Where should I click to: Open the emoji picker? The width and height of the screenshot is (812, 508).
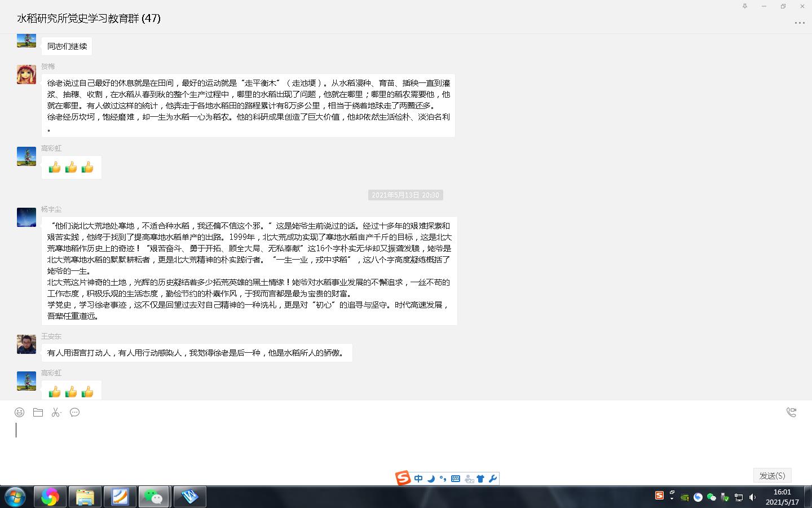[x=20, y=413]
